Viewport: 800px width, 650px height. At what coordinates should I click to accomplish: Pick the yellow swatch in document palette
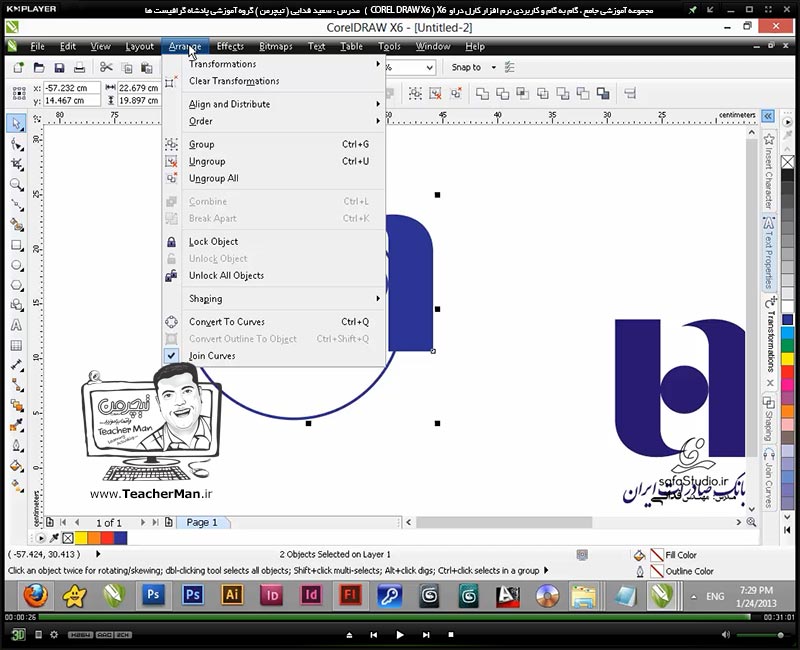click(81, 538)
